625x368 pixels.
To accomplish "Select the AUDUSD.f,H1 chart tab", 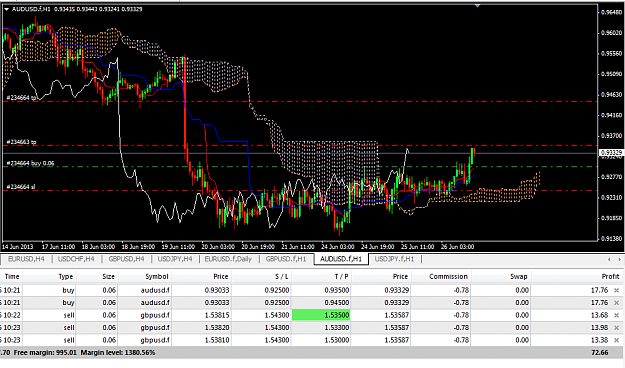I will pyautogui.click(x=341, y=259).
